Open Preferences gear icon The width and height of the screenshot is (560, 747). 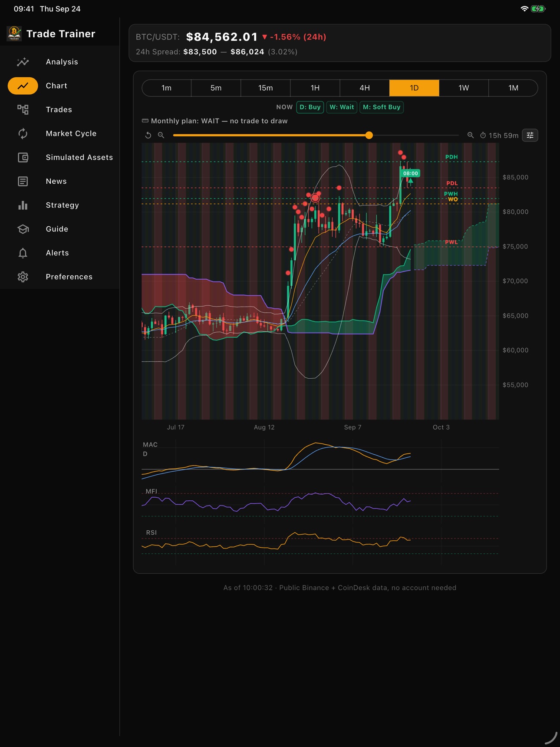(23, 277)
